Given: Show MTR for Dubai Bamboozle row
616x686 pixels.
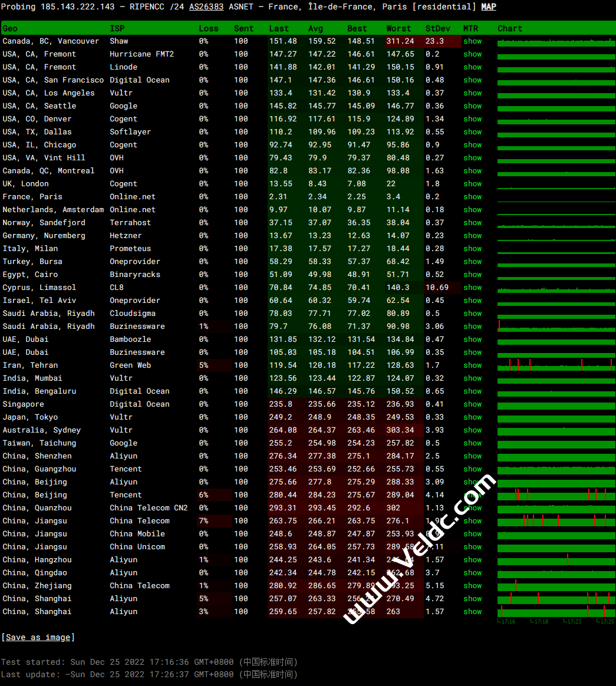Looking at the screenshot, I should pyautogui.click(x=473, y=339).
